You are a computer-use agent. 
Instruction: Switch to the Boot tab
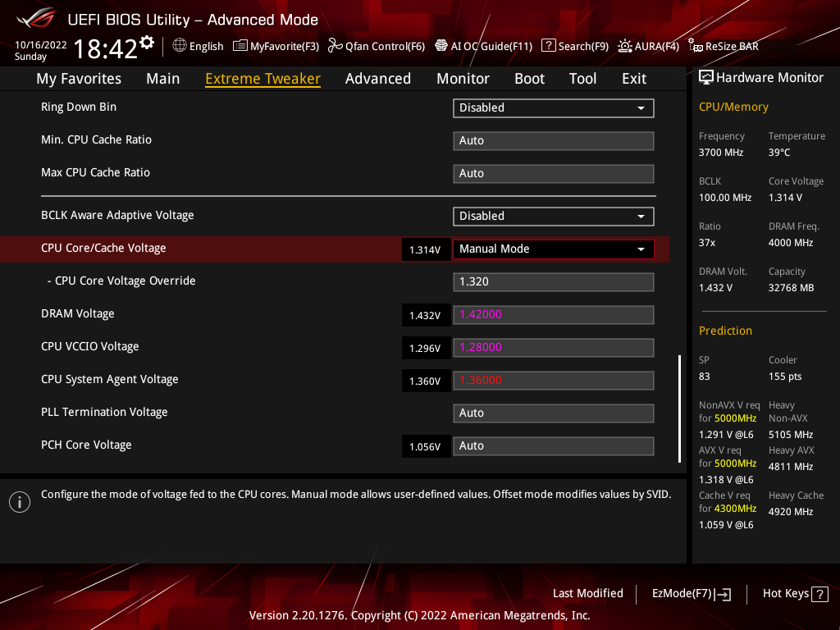click(x=529, y=79)
